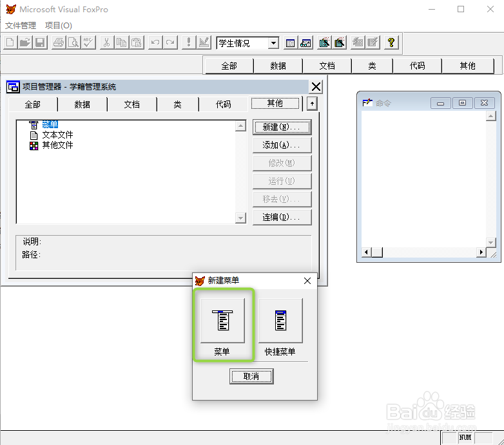The image size is (504, 445).
Task: Select the docked 其他 tab in the toolbar area
Action: tap(467, 66)
